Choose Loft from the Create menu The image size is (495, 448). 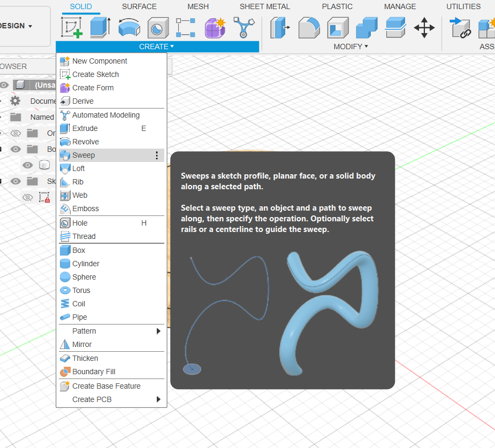coord(79,168)
